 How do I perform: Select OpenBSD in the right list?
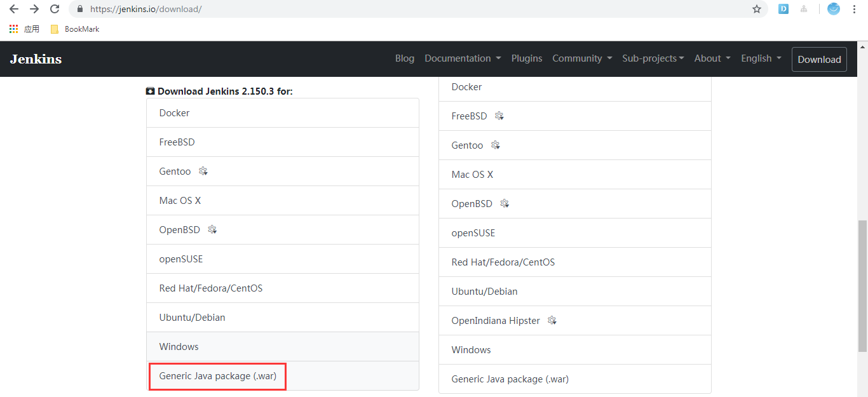pyautogui.click(x=575, y=204)
